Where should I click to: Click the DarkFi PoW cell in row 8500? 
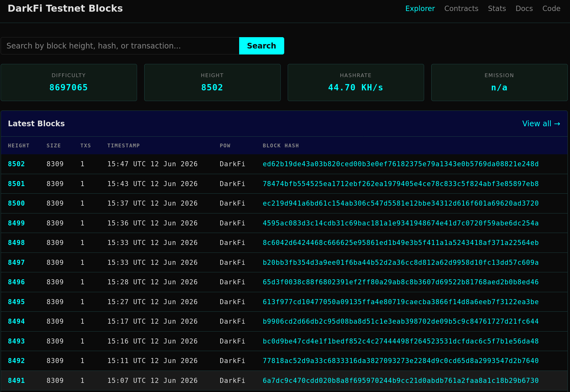[233, 203]
